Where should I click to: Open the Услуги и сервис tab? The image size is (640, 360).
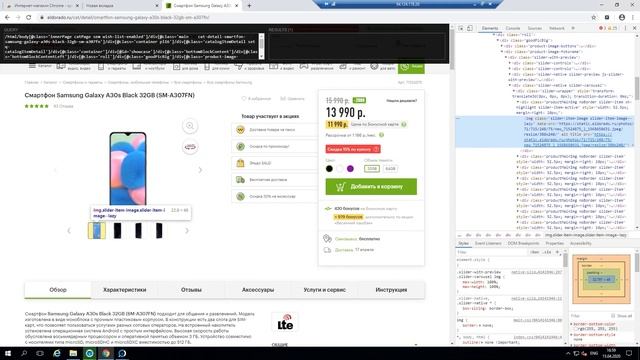[x=324, y=290]
